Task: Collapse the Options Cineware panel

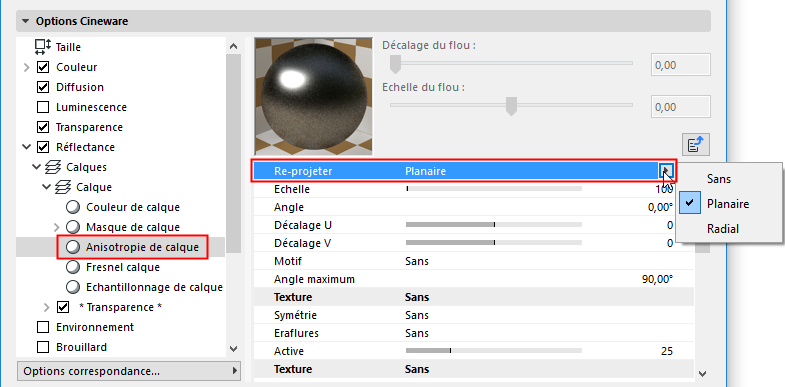Action: [26, 22]
